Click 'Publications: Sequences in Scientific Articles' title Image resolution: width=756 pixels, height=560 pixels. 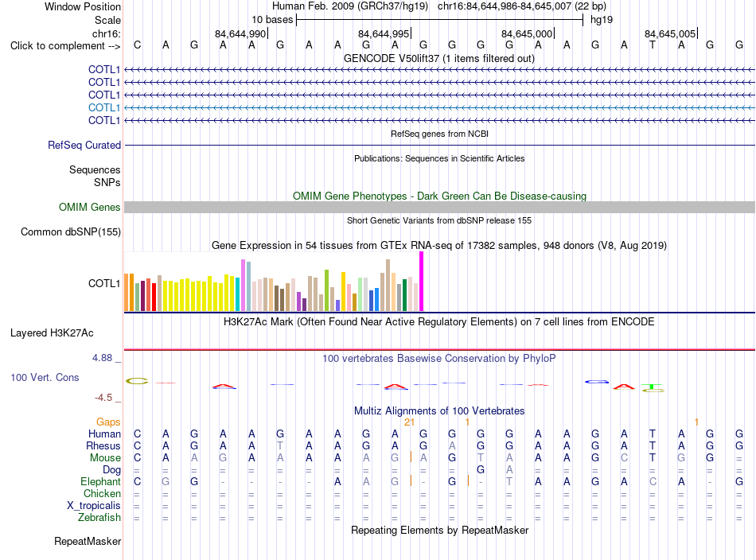(x=439, y=158)
